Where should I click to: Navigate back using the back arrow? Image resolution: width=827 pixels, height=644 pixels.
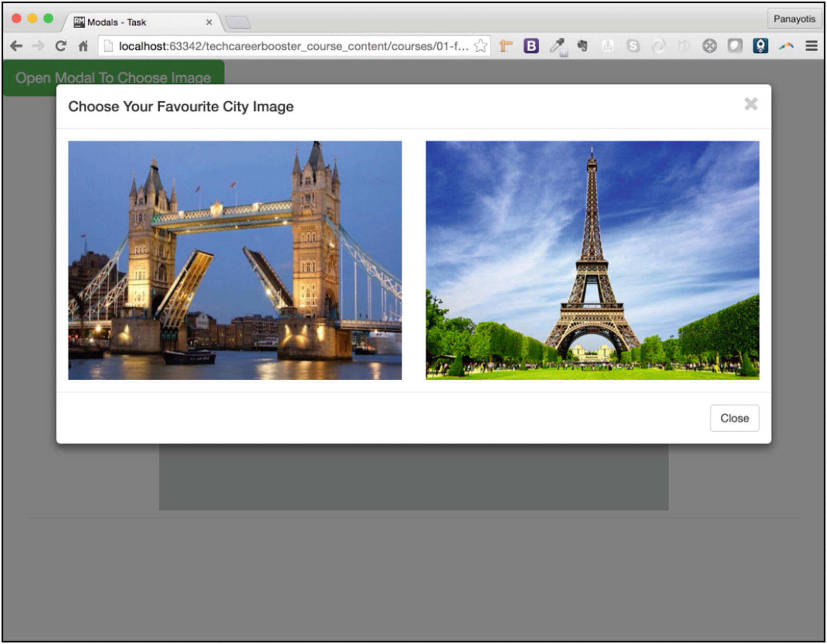[x=16, y=46]
